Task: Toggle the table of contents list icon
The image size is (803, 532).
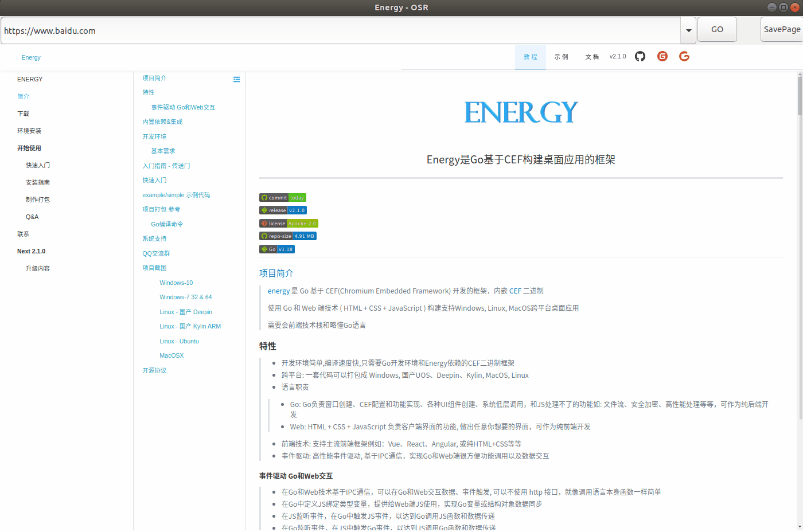Action: click(236, 79)
